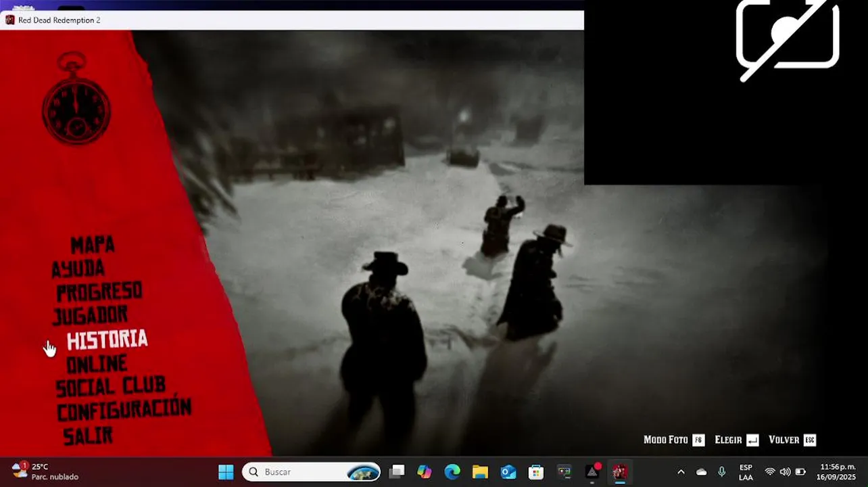Click the Buscar taskbar search box
This screenshot has height=487, width=868.
311,471
